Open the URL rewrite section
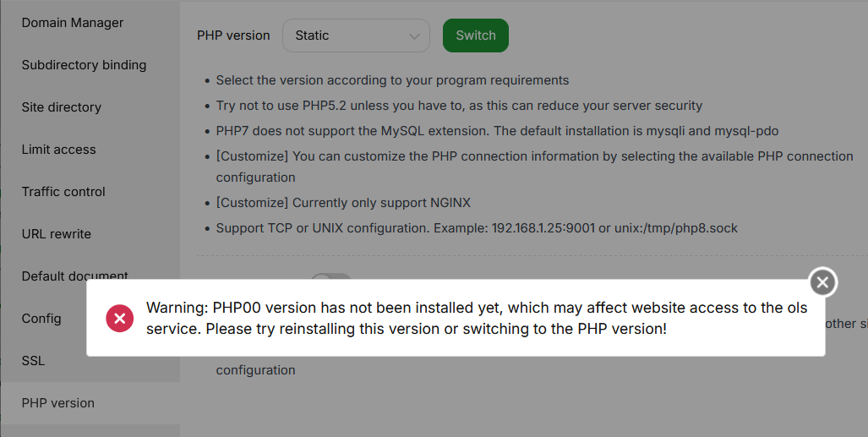The height and width of the screenshot is (437, 868). 57,234
